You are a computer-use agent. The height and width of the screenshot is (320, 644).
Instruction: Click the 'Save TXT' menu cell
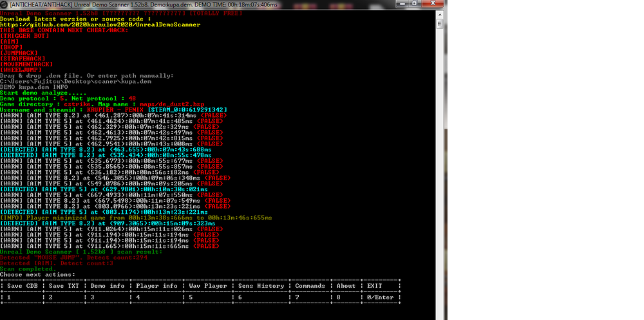coord(64,286)
